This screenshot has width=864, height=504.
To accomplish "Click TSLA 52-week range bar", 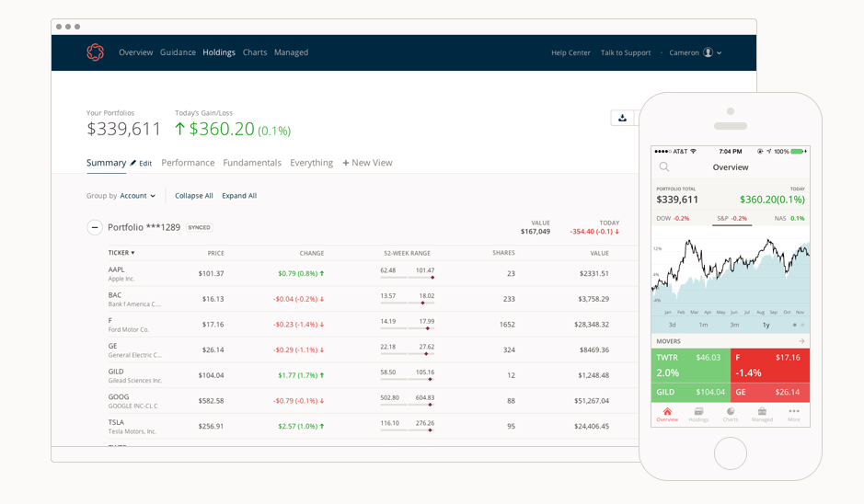I will [408, 430].
